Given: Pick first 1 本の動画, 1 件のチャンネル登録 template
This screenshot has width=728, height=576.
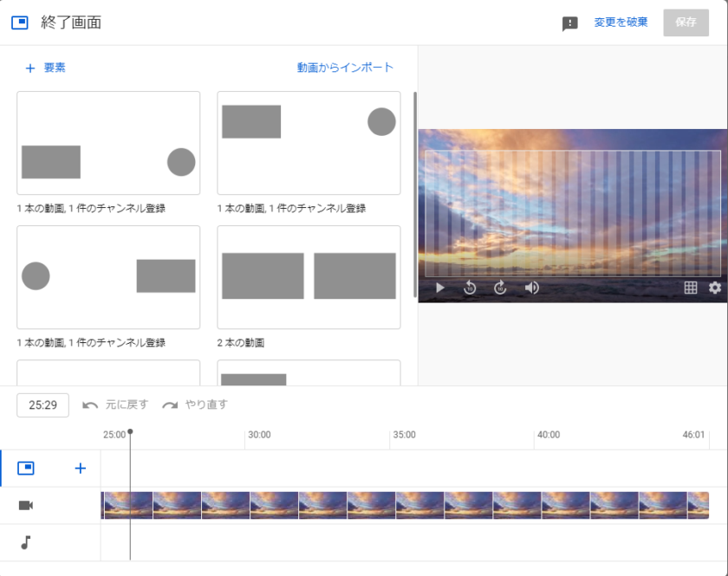Looking at the screenshot, I should [x=108, y=143].
